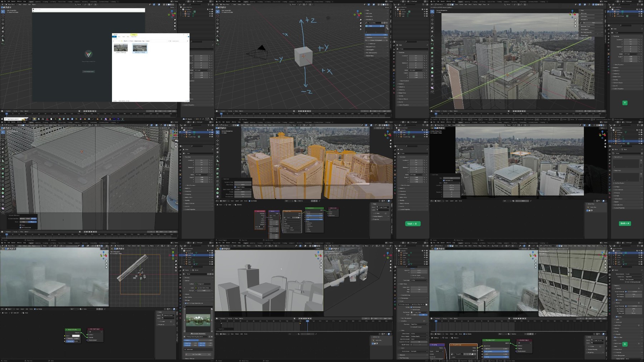
Task: Open Add menu in file-explorer screenshot viewport header
Action: pos(29,5)
